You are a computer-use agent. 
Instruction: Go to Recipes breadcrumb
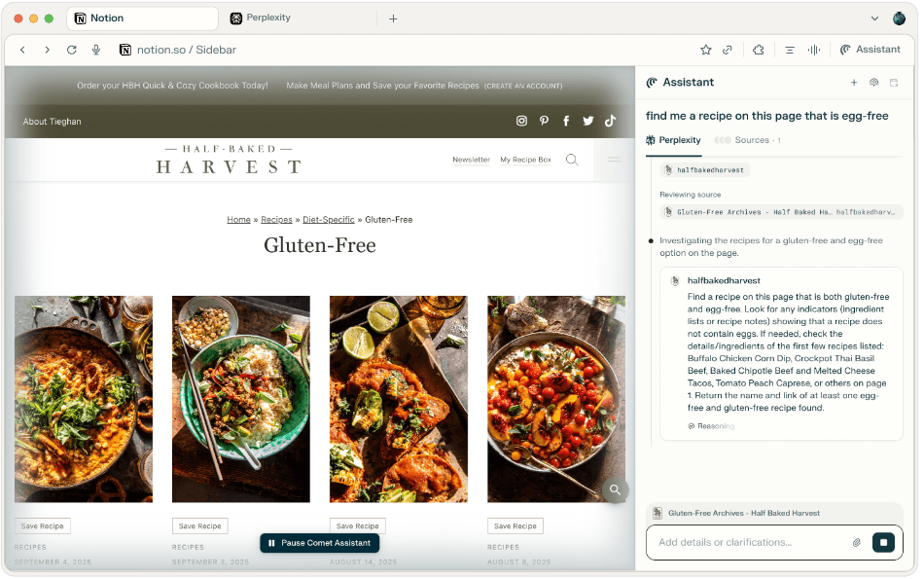276,220
